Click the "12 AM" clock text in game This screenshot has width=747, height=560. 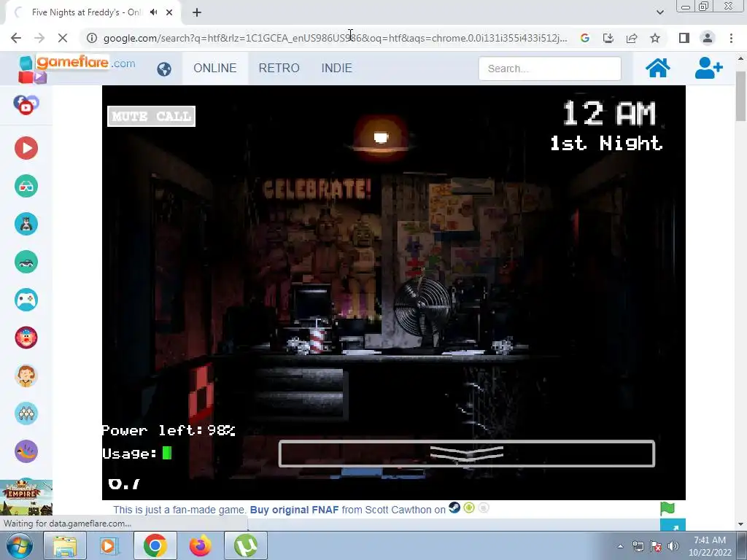pos(609,113)
